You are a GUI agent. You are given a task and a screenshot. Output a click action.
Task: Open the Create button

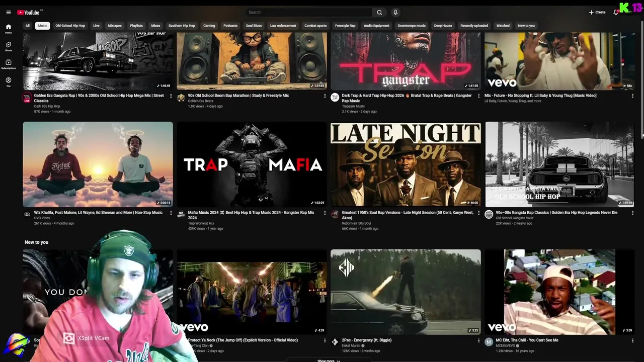[x=597, y=12]
